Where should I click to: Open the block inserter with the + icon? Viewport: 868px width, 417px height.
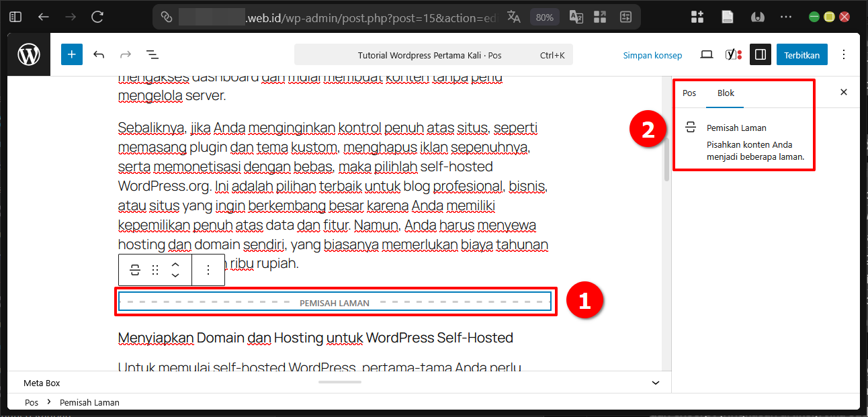(72, 54)
